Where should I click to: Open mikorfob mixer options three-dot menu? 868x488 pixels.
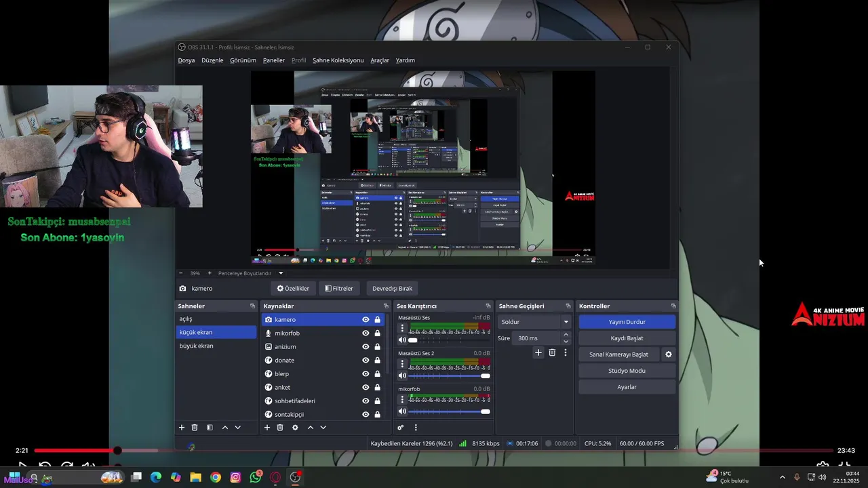(x=402, y=399)
